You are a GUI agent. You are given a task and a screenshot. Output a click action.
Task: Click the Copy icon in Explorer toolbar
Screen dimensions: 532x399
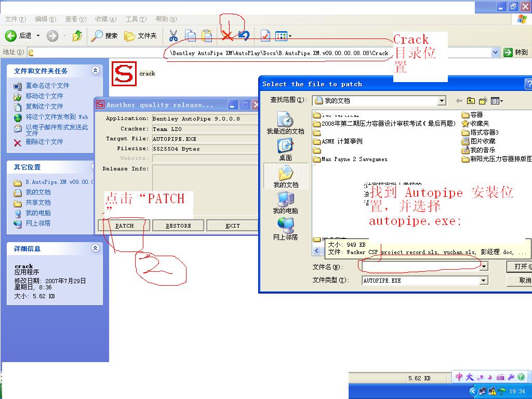[190, 36]
